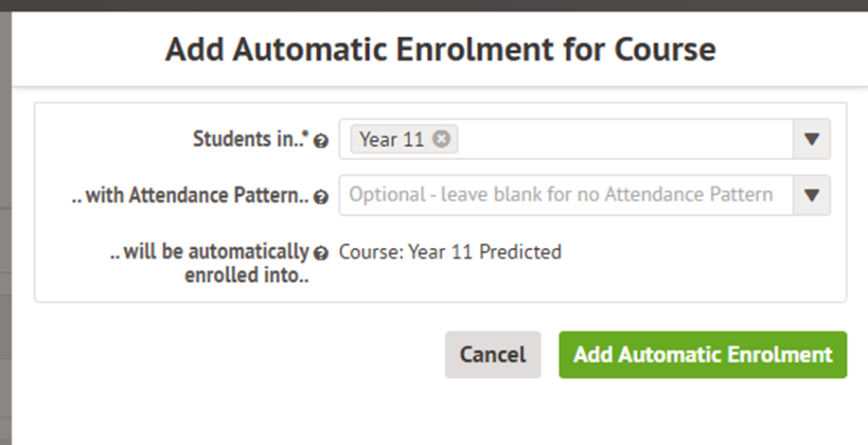Click help icon beside automatically enrolled into label
868x445 pixels.
click(x=321, y=253)
